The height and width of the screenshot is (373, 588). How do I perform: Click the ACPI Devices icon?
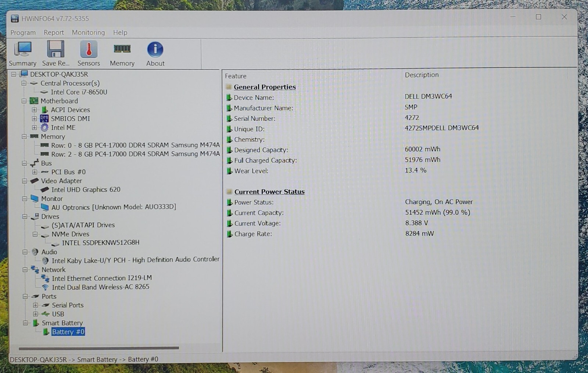point(44,110)
